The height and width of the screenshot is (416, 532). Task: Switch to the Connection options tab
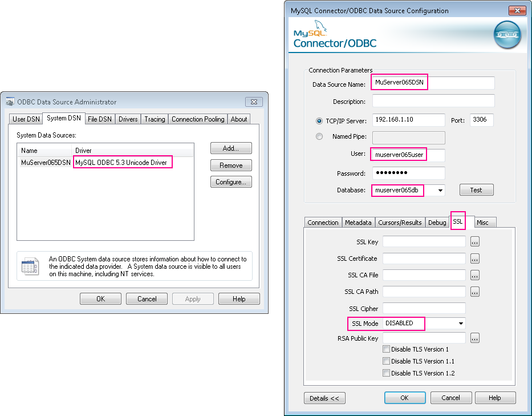click(323, 223)
